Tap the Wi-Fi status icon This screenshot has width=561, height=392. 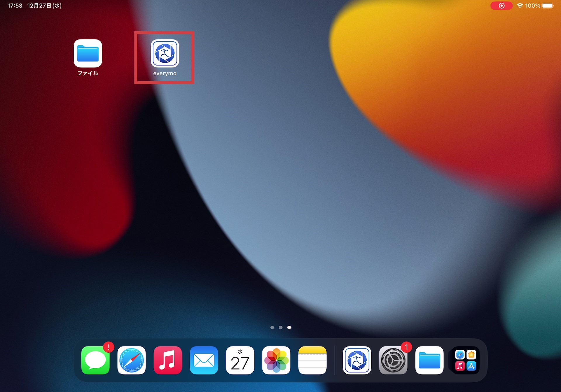[x=520, y=6]
